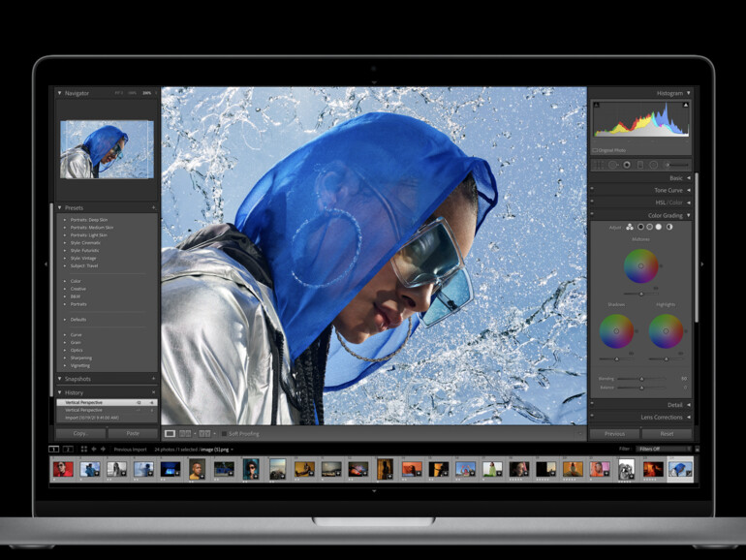Screen dimensions: 746x560
Task: Set Navigator zoom to 200%
Action: click(x=147, y=93)
